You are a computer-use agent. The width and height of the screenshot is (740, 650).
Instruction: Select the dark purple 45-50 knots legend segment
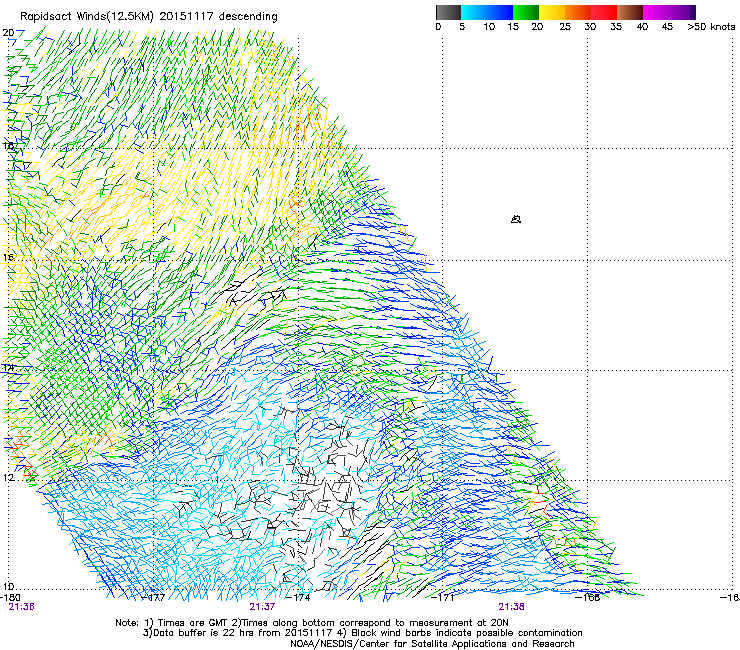(x=682, y=12)
